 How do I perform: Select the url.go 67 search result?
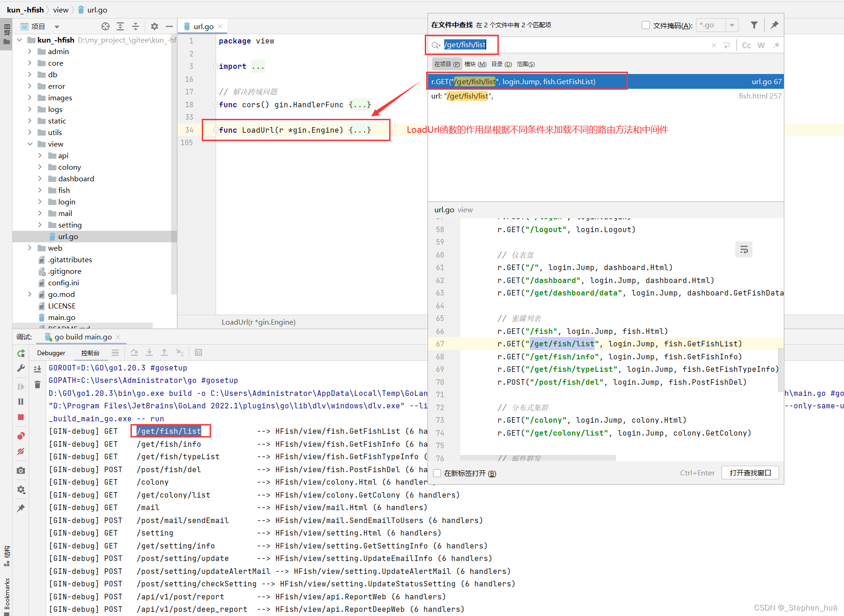(606, 81)
